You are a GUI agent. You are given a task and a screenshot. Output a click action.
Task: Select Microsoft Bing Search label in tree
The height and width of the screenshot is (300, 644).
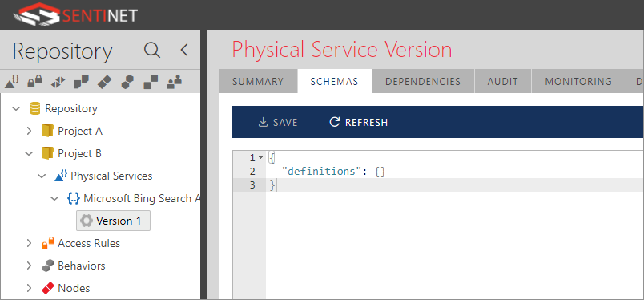point(142,198)
